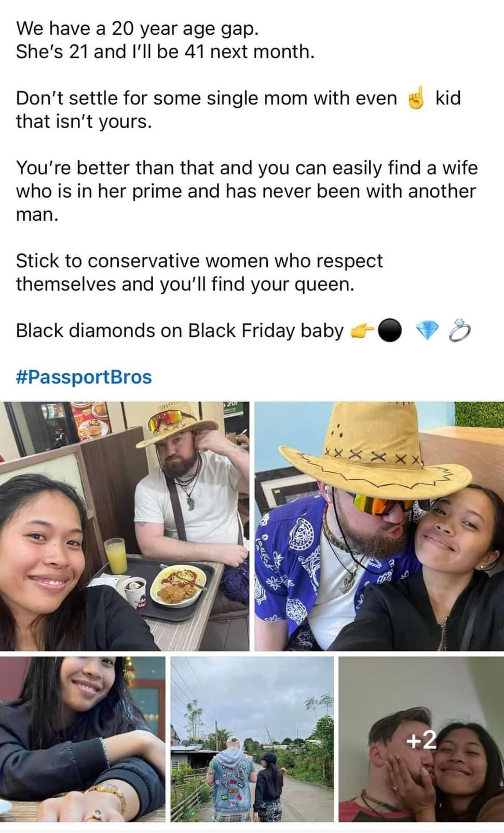This screenshot has width=504, height=833.
Task: Click the orange juice glass in photo
Action: pos(117,555)
